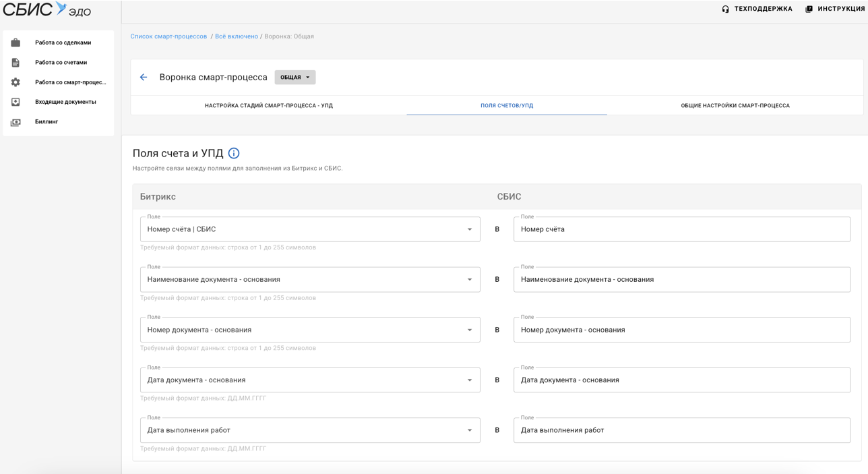Click the Инструкция book icon
Screen dimensions: 868x474
(x=809, y=9)
